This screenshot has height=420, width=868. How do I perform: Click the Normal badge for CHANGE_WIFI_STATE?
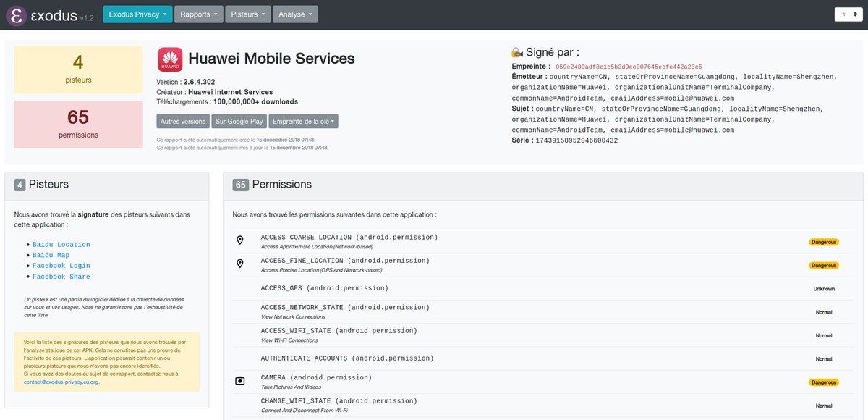tap(824, 406)
